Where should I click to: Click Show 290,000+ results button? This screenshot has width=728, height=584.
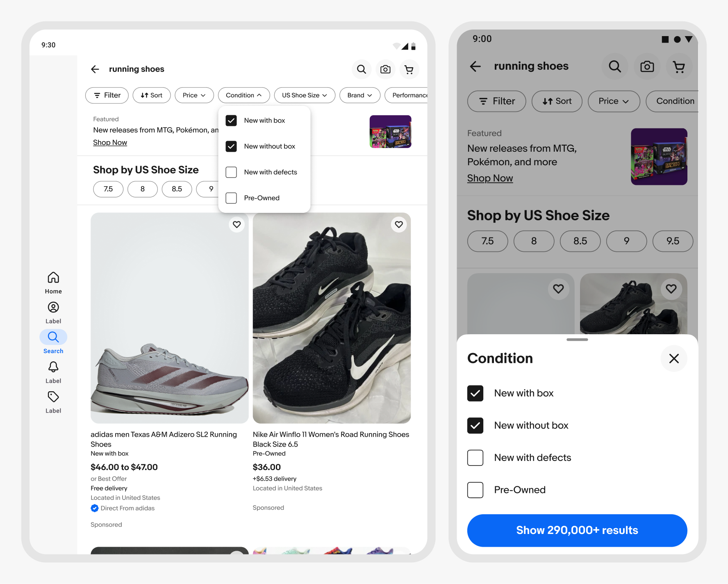[577, 531]
